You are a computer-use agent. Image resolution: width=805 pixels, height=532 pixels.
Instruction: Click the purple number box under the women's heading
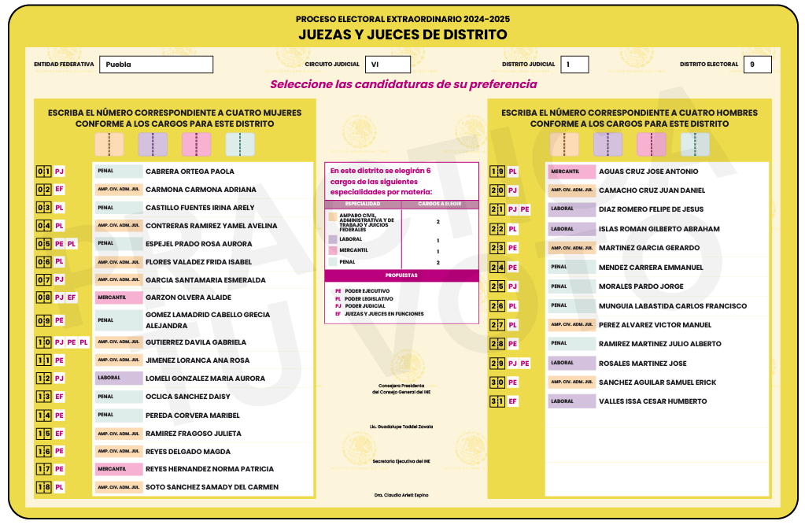click(x=153, y=144)
